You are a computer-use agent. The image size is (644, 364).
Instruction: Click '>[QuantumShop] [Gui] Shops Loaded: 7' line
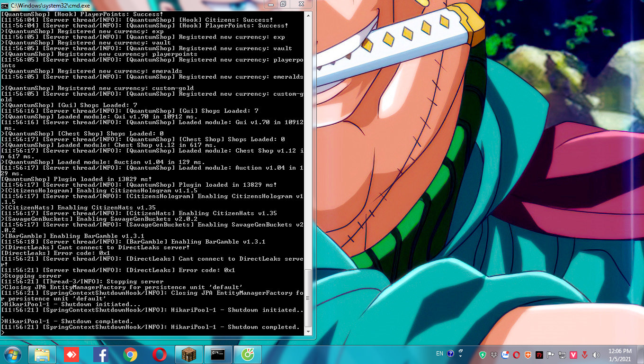click(x=69, y=105)
